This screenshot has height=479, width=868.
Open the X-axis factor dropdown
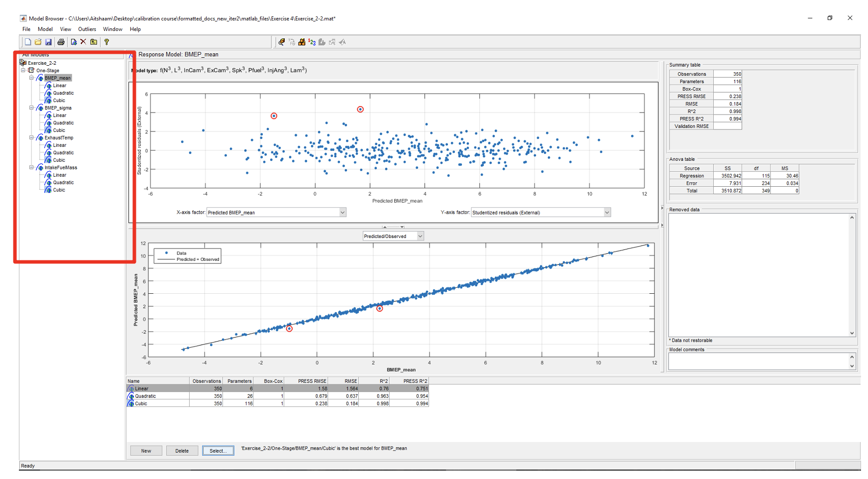pyautogui.click(x=342, y=213)
